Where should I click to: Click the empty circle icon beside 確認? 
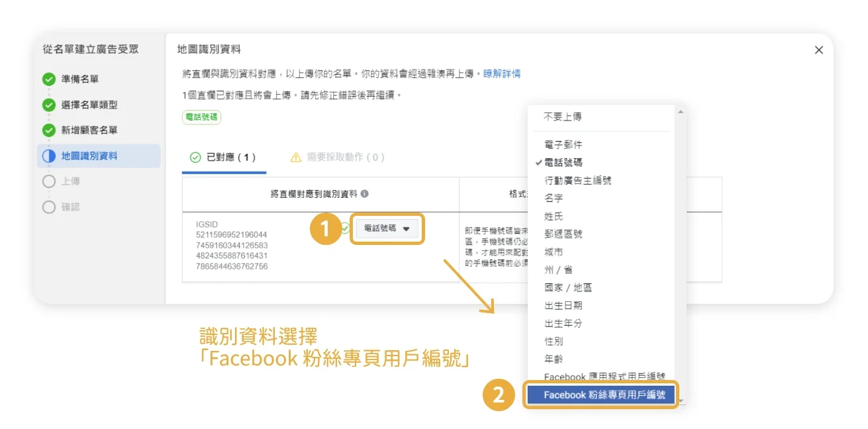pyautogui.click(x=49, y=207)
